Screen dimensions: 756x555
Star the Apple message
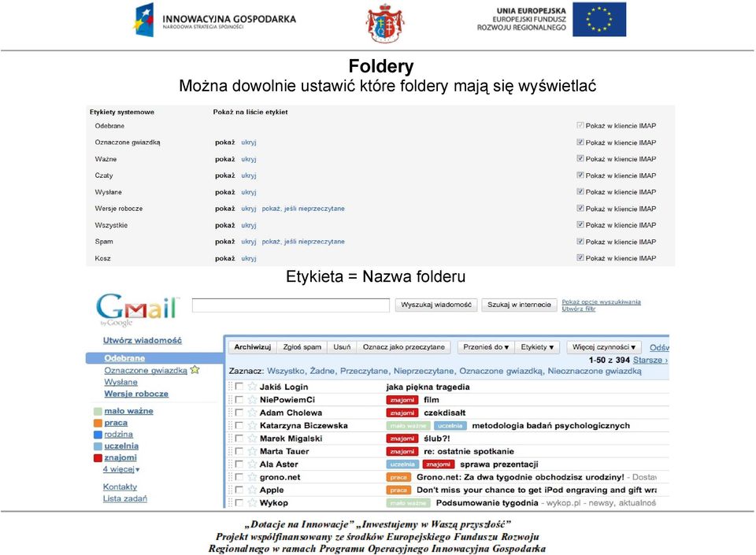(252, 490)
